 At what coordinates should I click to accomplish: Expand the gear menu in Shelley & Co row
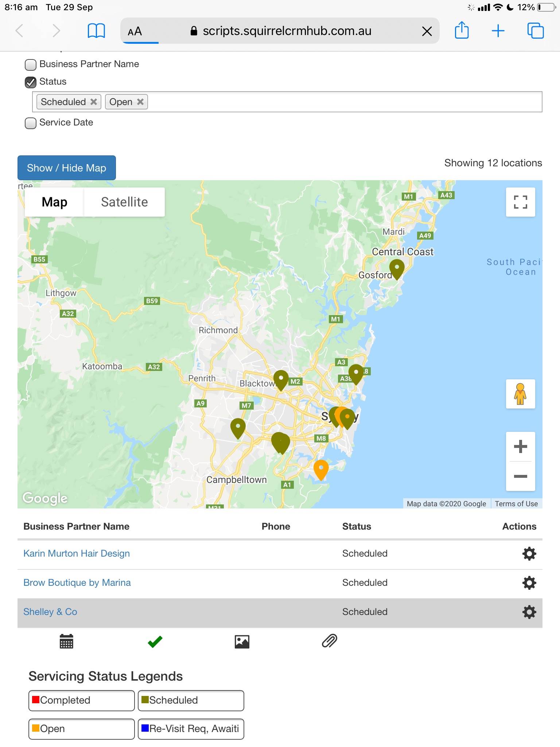click(x=529, y=612)
